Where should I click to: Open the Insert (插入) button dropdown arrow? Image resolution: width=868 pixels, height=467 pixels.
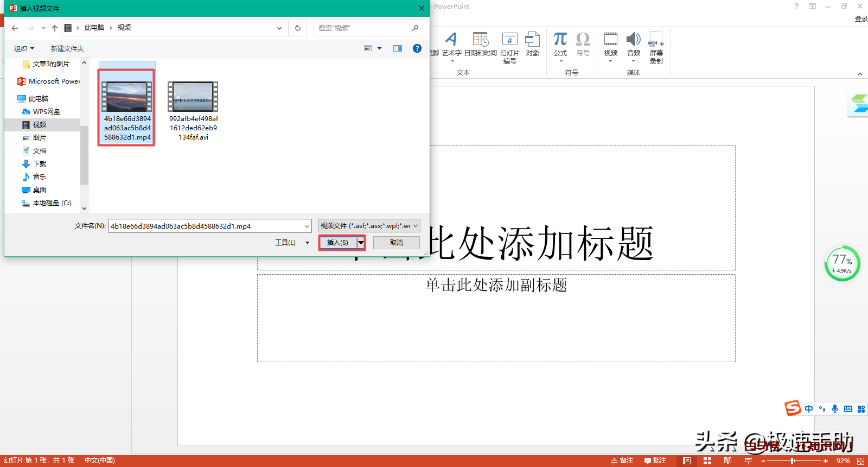(361, 243)
